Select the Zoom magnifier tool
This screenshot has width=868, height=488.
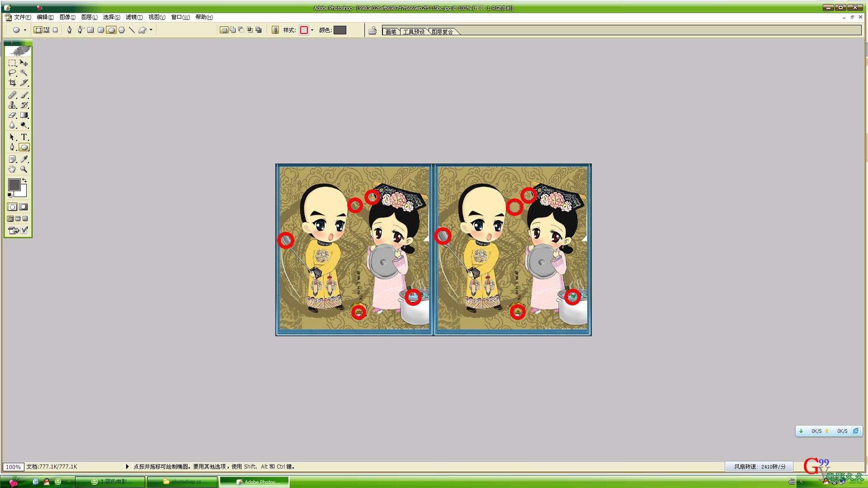(x=24, y=169)
